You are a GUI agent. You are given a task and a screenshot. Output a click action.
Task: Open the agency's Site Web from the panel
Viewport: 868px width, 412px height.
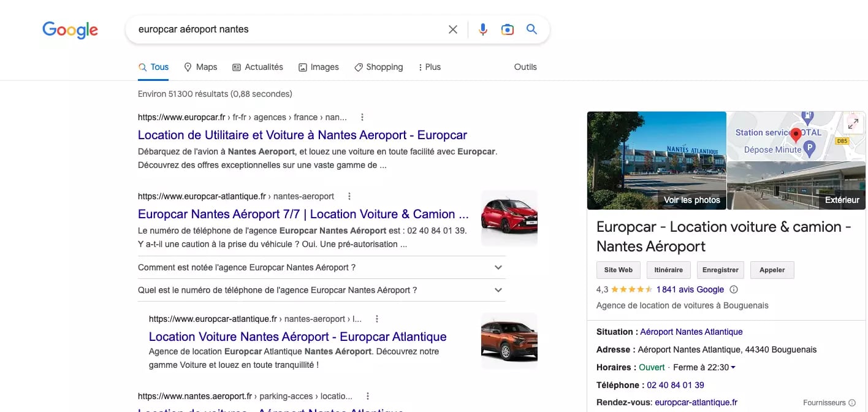(618, 270)
